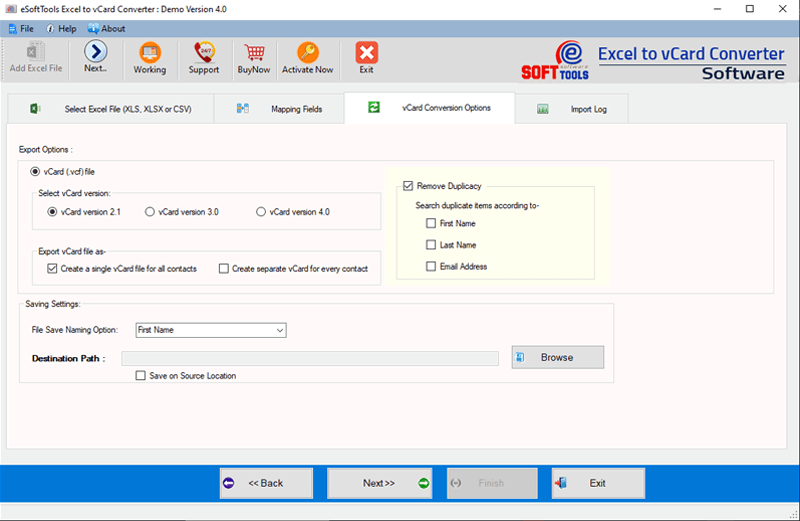Click the red Exit icon in toolbar
The image size is (800, 521).
tap(366, 52)
